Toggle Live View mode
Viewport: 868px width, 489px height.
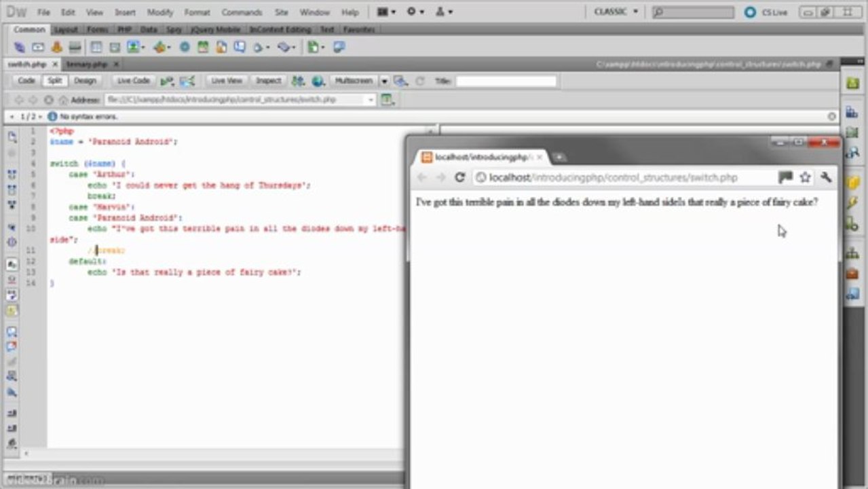(226, 81)
